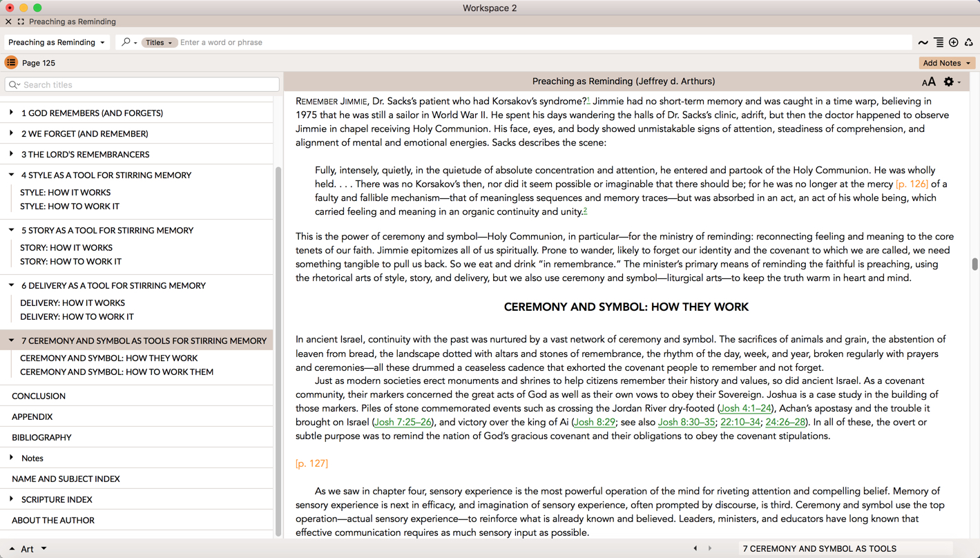The width and height of the screenshot is (980, 558).
Task: Open text size AA control
Action: [928, 82]
